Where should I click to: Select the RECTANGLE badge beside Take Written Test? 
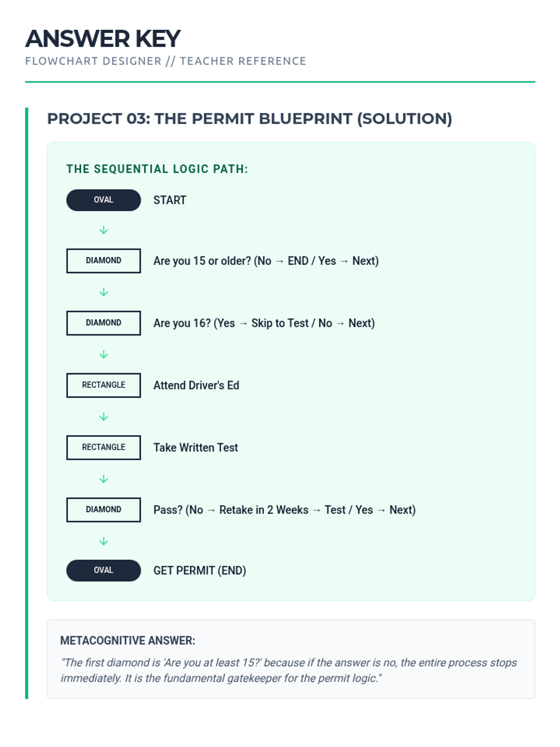tap(103, 447)
